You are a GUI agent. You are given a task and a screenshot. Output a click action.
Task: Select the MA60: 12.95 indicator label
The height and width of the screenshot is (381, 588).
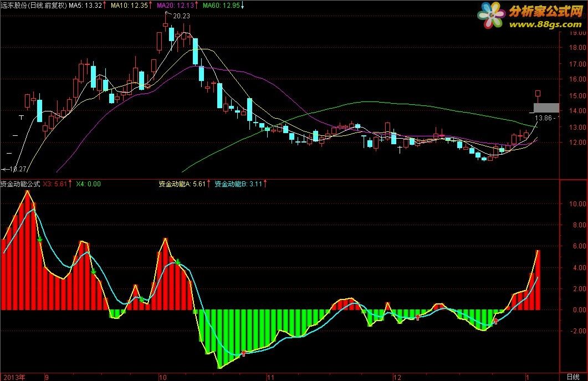click(x=221, y=5)
